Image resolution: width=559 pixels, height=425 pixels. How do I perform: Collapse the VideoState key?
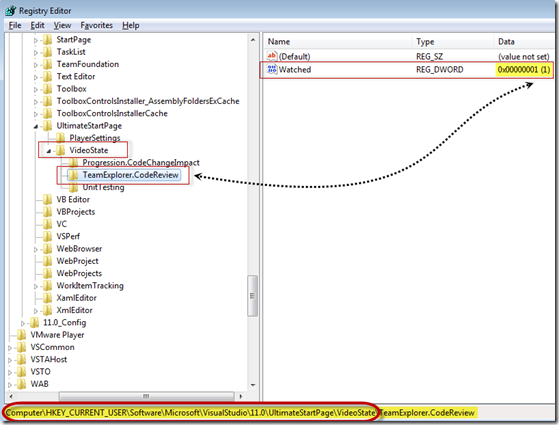49,151
